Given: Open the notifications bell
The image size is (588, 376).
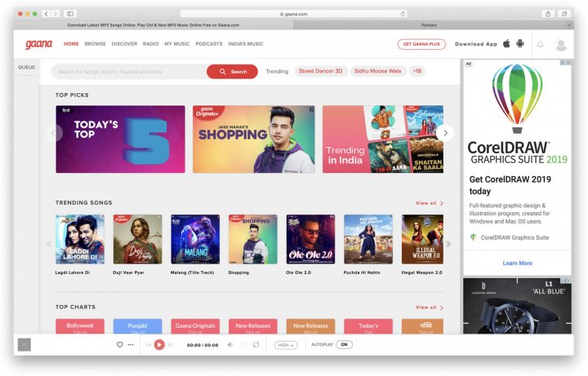Looking at the screenshot, I should coord(541,44).
